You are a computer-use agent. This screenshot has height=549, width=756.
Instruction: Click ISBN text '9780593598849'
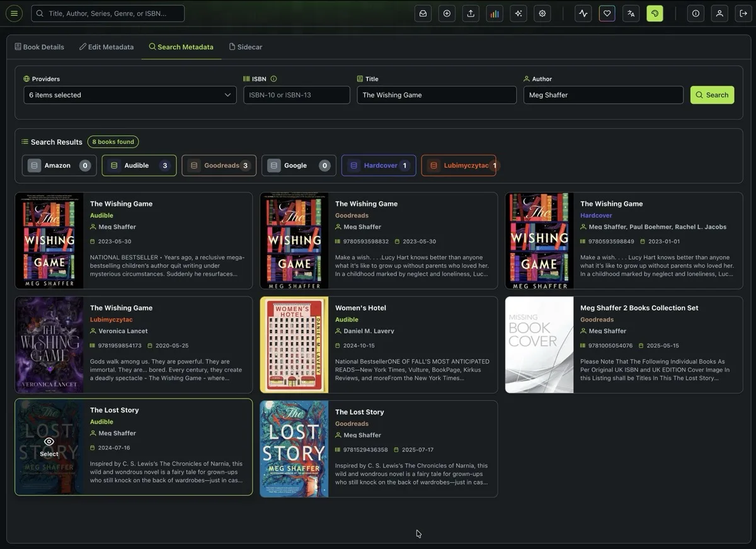click(x=611, y=241)
